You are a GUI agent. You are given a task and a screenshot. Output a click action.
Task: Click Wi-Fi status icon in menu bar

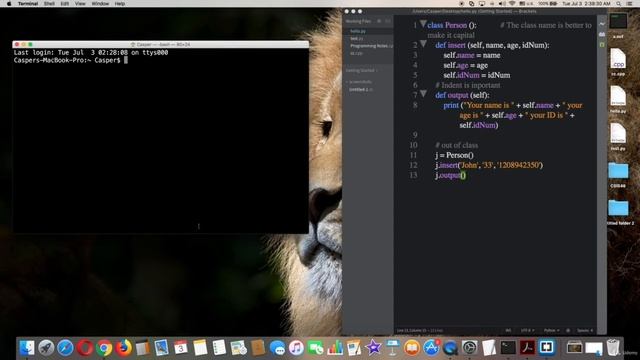click(x=512, y=4)
